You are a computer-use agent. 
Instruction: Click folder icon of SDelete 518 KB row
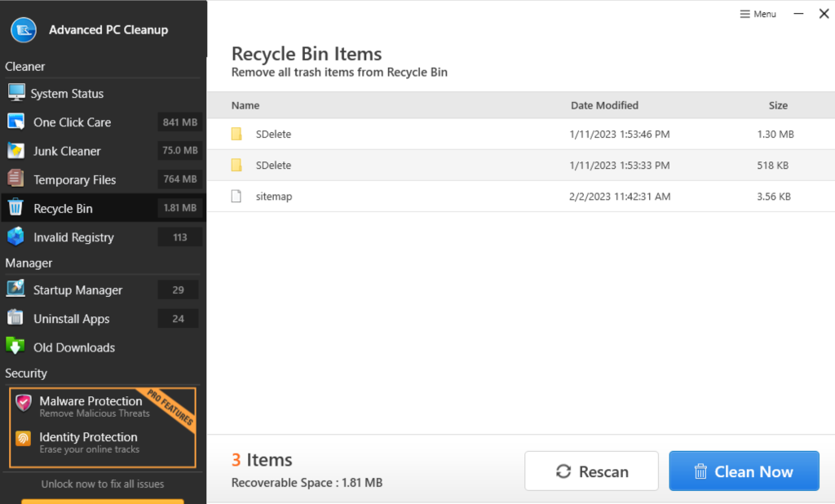[236, 166]
